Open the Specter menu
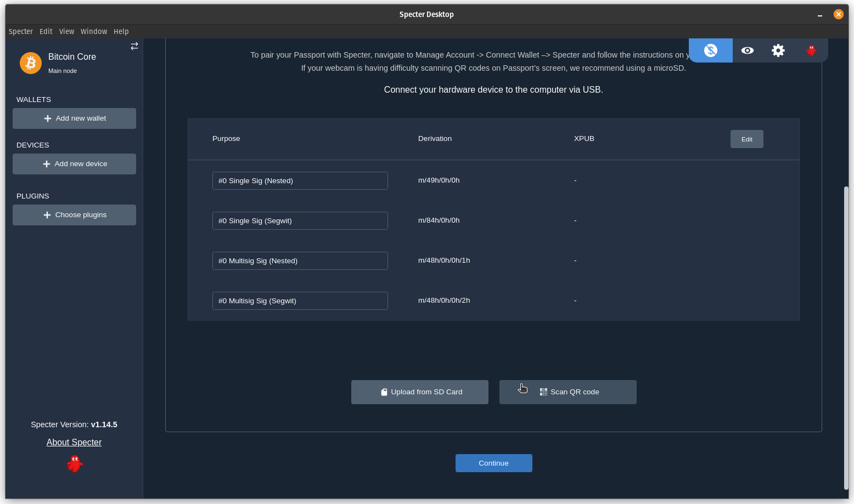The height and width of the screenshot is (504, 854). click(x=21, y=31)
